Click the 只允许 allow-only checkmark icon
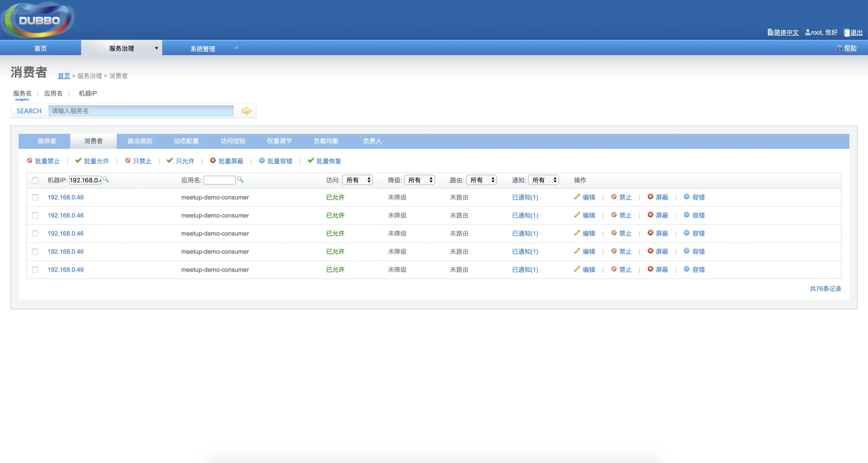Screen dimensions: 868x463 coord(170,161)
